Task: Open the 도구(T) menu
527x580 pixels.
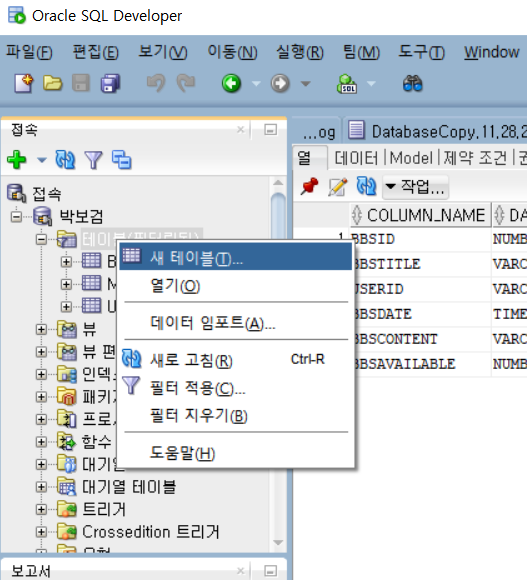Action: point(421,52)
